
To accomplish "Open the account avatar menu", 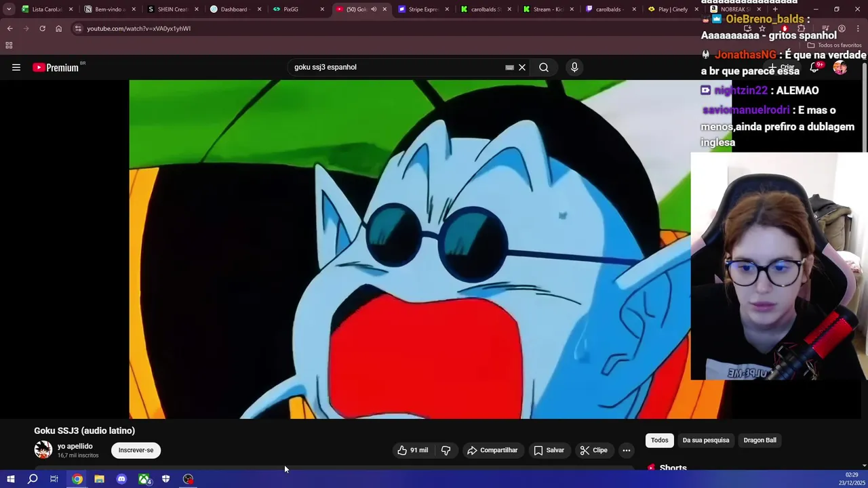I will 840,67.
